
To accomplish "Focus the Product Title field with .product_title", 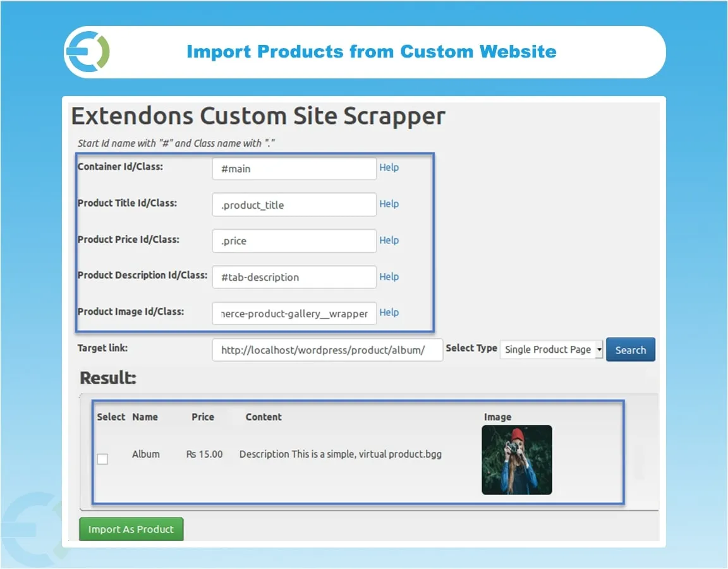I will click(294, 205).
